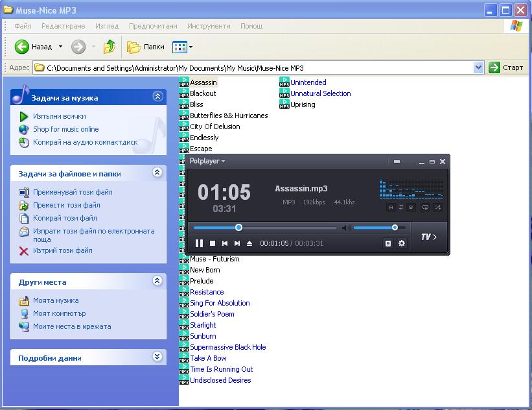Click the spectrum visualizer in Potplayer
Viewport: 532px width, 410px height.
[x=411, y=189]
